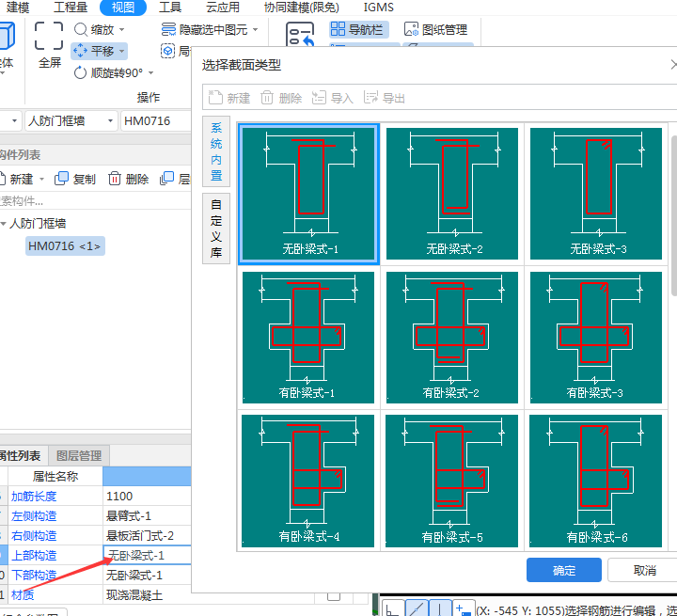The image size is (677, 616).
Task: Click 导入 import in the dialog toolbar
Action: (333, 98)
